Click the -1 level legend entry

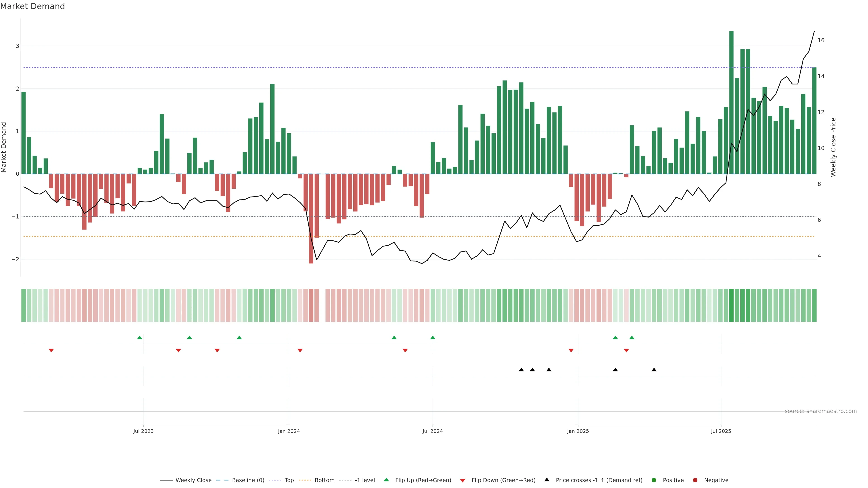tap(365, 480)
